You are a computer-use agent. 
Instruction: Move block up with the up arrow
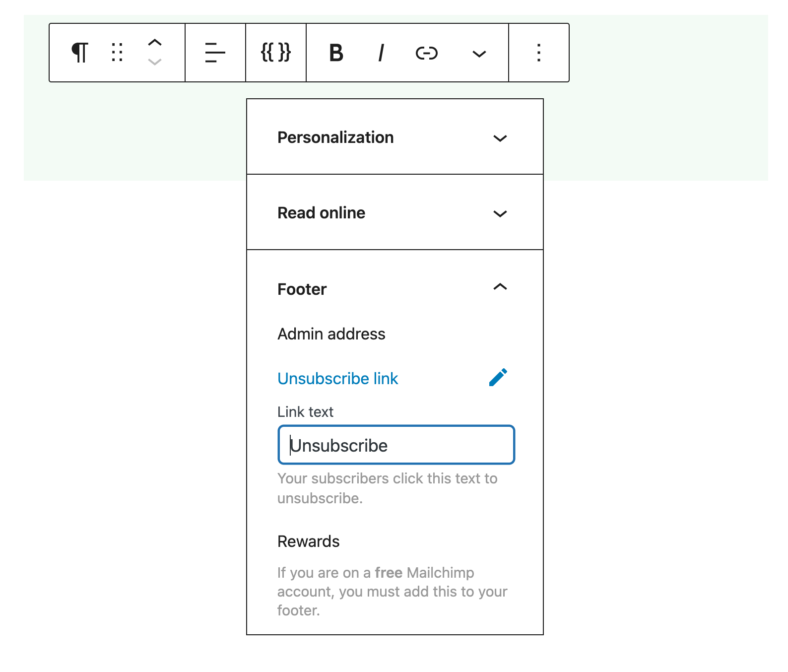click(x=155, y=43)
